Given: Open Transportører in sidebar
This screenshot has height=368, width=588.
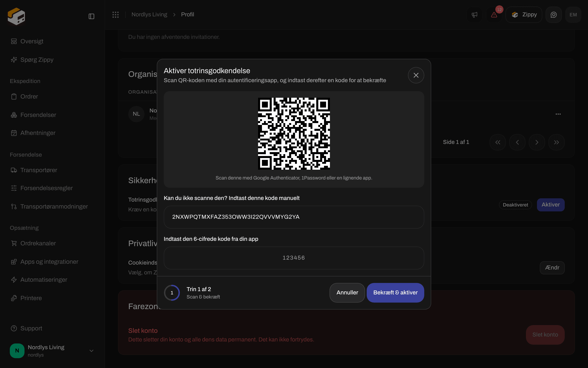Looking at the screenshot, I should click(x=52, y=170).
